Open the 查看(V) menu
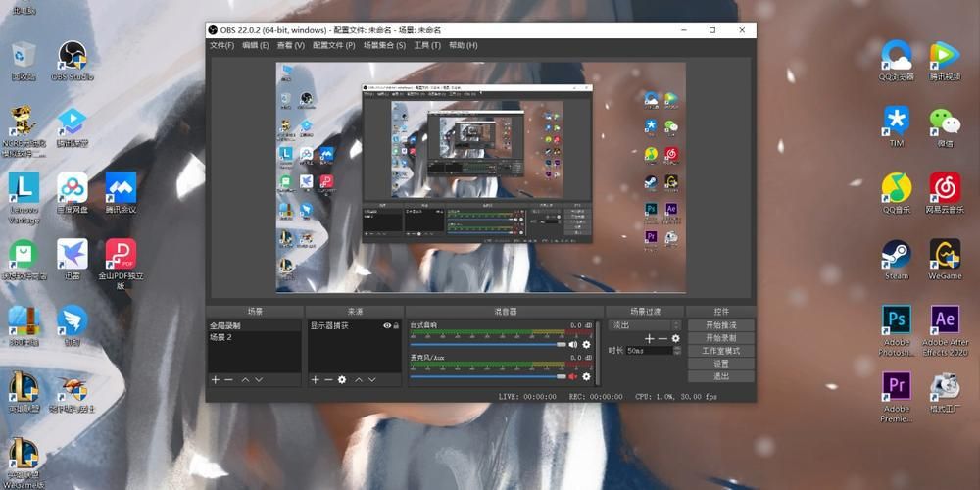Viewport: 980px width, 490px height. [291, 46]
